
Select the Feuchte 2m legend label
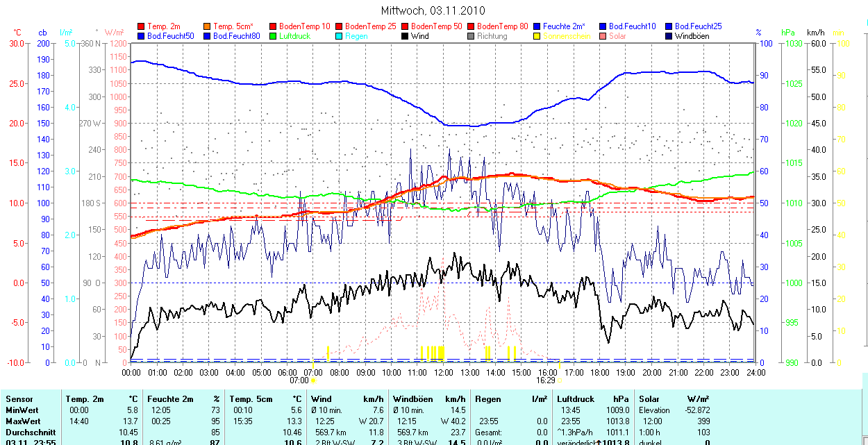pos(564,26)
